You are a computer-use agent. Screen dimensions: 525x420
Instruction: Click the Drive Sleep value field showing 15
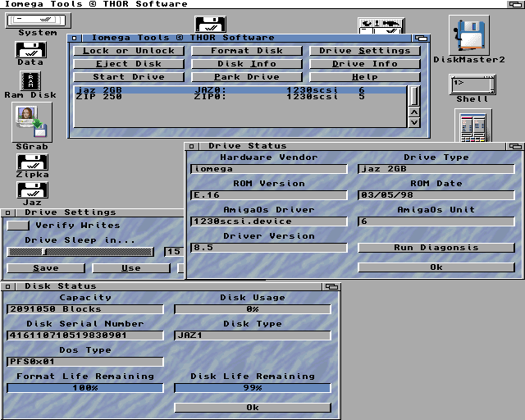point(174,252)
